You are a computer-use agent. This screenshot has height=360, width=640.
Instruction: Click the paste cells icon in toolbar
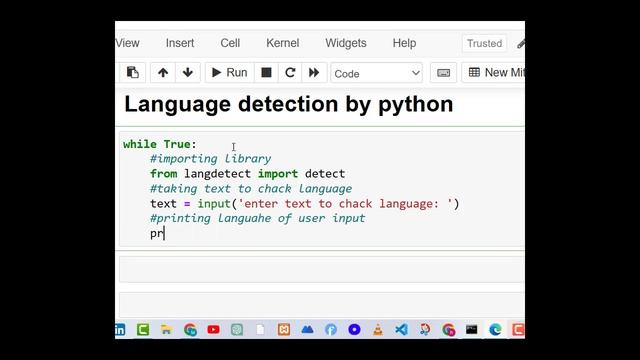pyautogui.click(x=132, y=73)
